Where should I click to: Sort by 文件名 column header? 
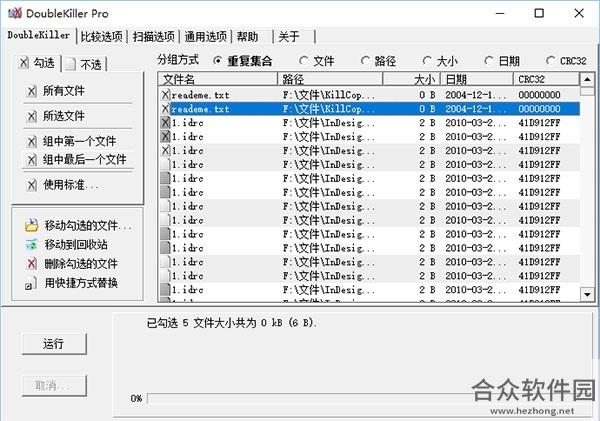[x=217, y=79]
